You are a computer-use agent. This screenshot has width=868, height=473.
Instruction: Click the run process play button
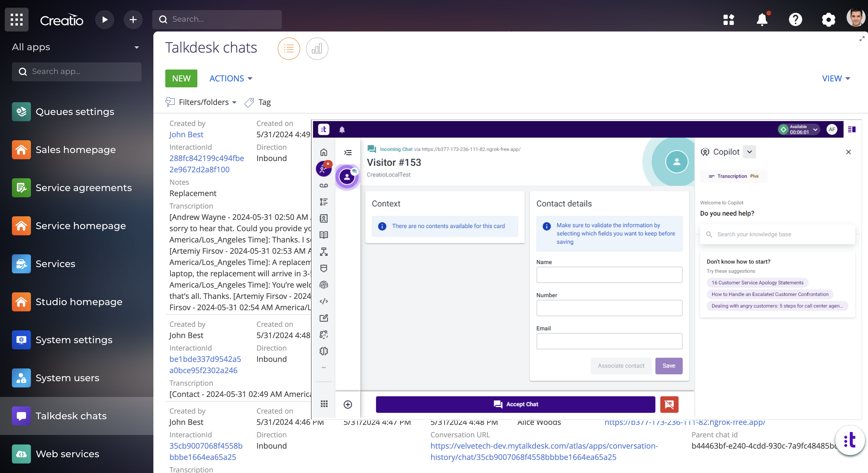[x=105, y=20]
